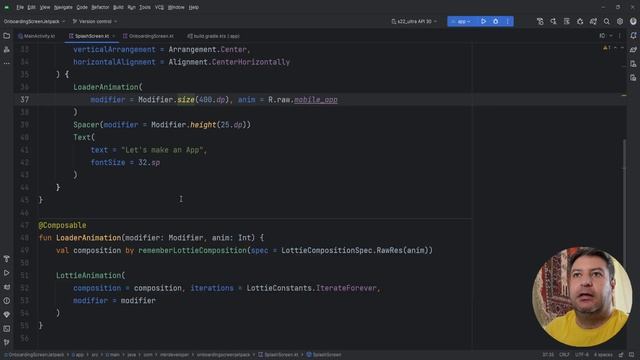Open the Window menu
The image size is (640, 360).
point(176,7)
